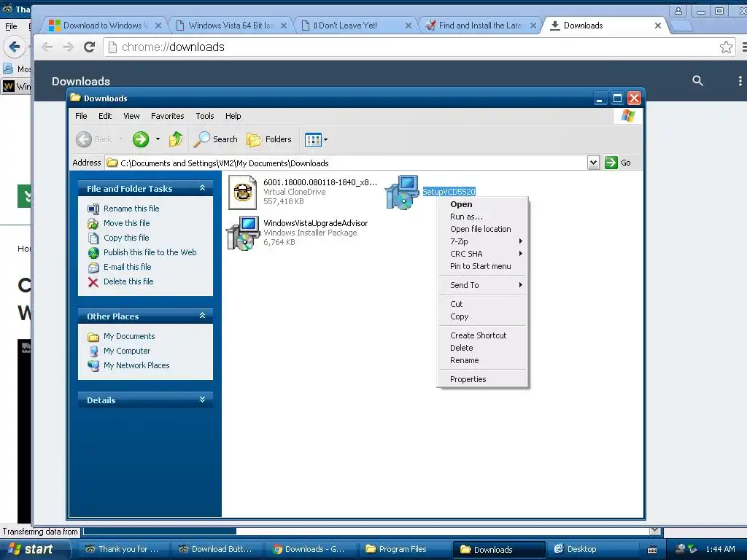Choose Run as... in the context menu
The image size is (747, 560).
click(482, 217)
